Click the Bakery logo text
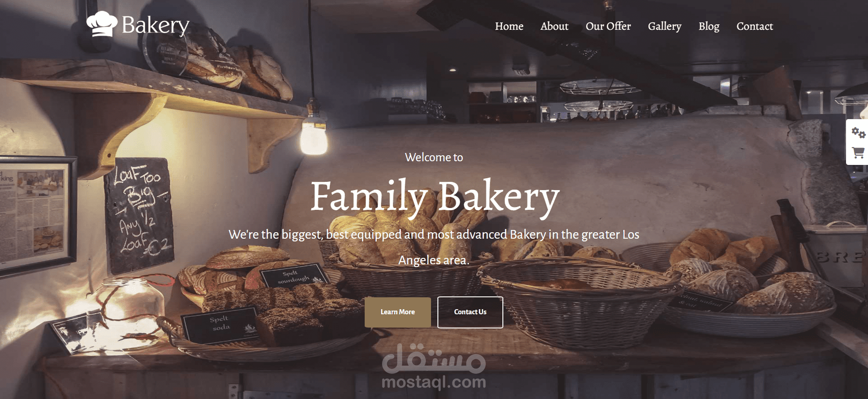This screenshot has width=868, height=399. tap(156, 25)
